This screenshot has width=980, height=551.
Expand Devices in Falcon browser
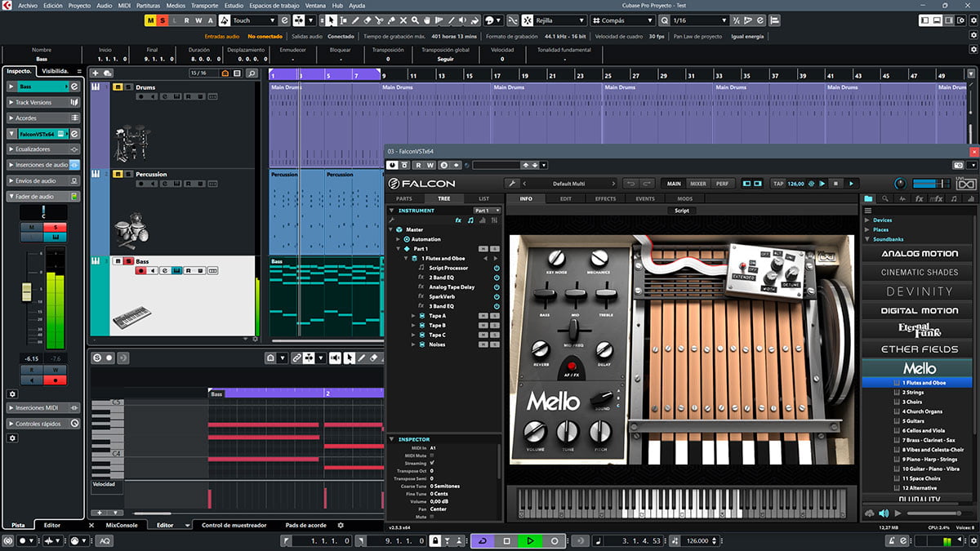tap(867, 220)
